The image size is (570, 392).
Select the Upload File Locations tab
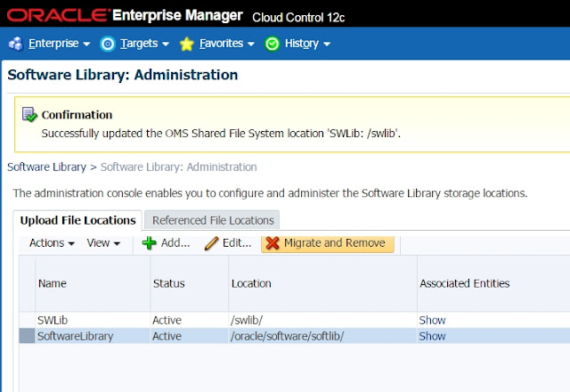pyautogui.click(x=77, y=220)
